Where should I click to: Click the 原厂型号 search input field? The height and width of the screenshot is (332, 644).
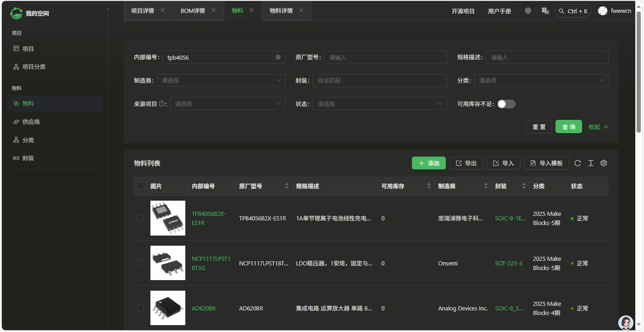(385, 57)
